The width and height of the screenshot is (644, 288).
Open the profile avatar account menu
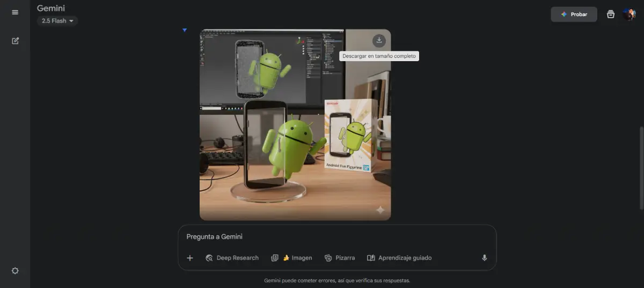[x=628, y=14]
